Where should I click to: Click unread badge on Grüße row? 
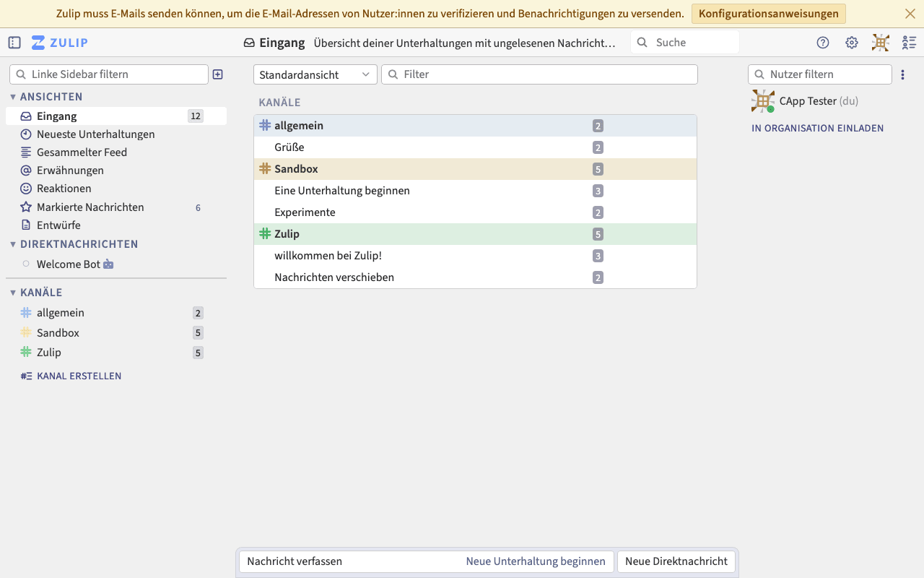click(598, 147)
